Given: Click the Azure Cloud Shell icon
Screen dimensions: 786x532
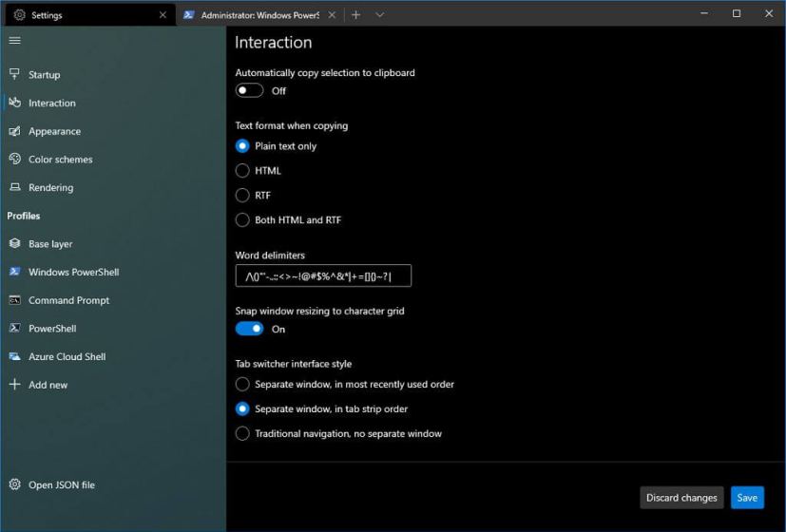Looking at the screenshot, I should (x=14, y=356).
